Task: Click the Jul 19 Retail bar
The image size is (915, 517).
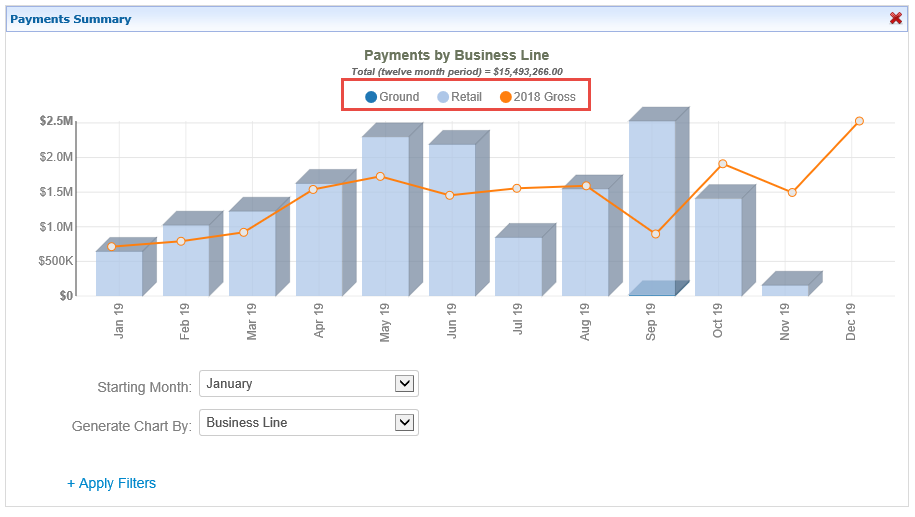Action: 518,267
